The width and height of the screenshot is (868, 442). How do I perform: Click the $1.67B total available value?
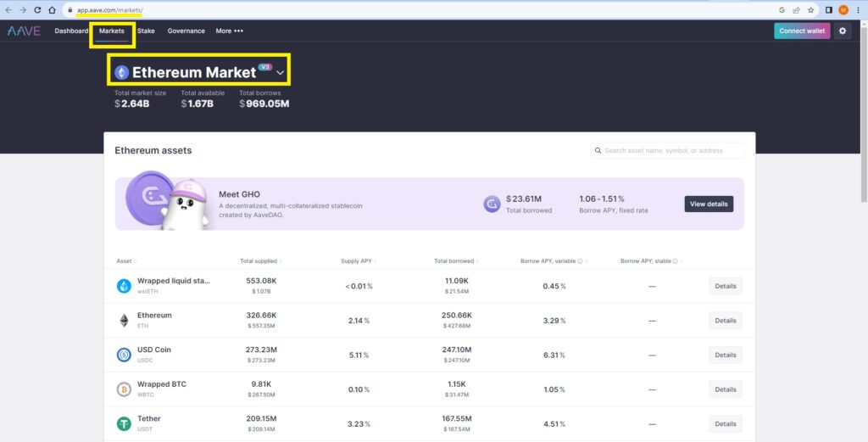(197, 104)
